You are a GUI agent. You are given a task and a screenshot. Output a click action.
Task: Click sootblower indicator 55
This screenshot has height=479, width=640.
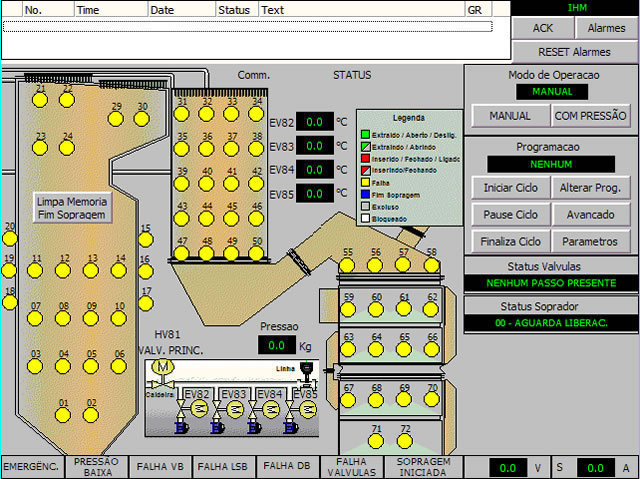point(347,266)
